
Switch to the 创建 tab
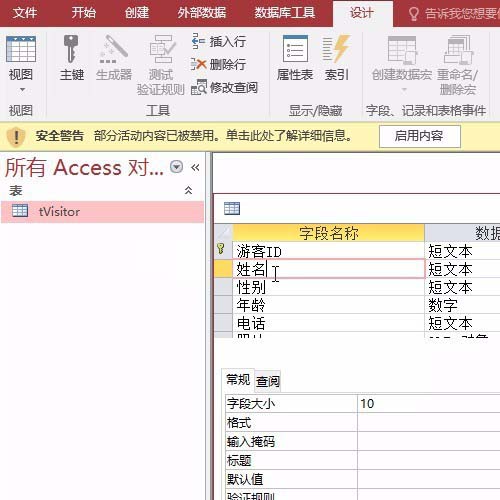137,13
